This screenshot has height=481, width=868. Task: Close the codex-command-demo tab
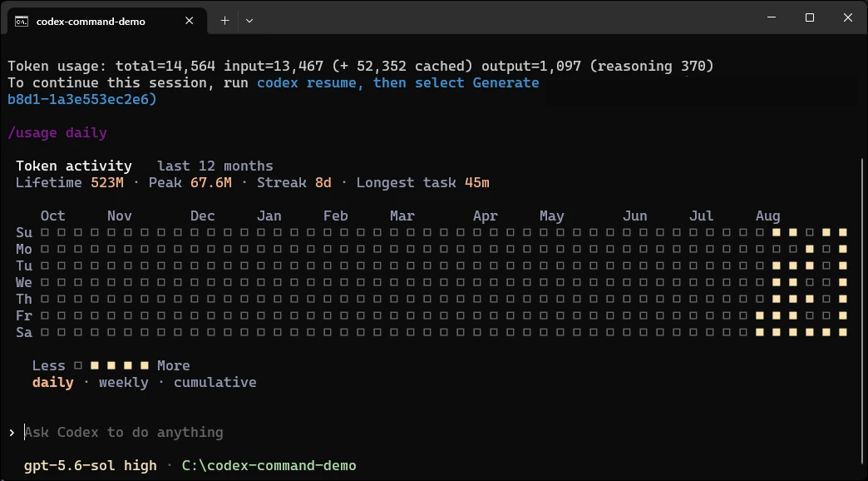190,21
